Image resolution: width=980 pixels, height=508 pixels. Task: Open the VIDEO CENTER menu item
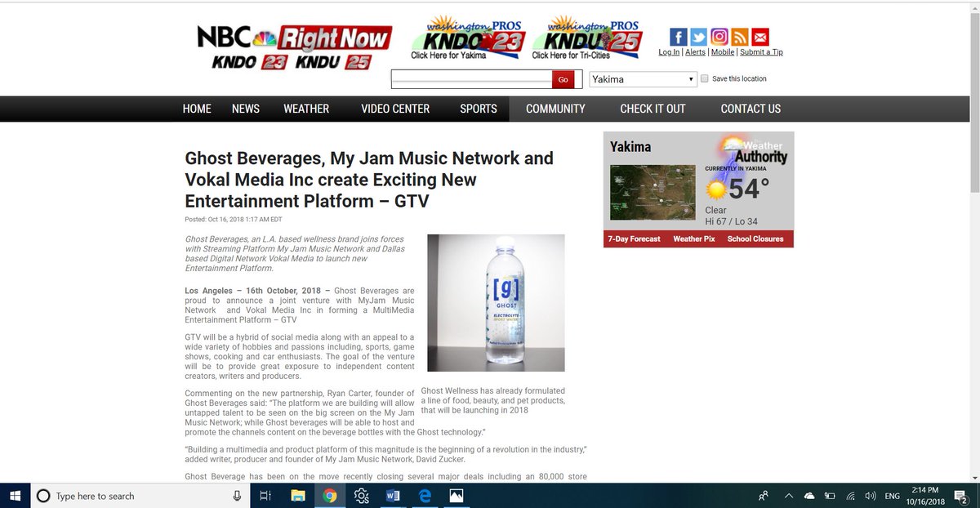[395, 109]
